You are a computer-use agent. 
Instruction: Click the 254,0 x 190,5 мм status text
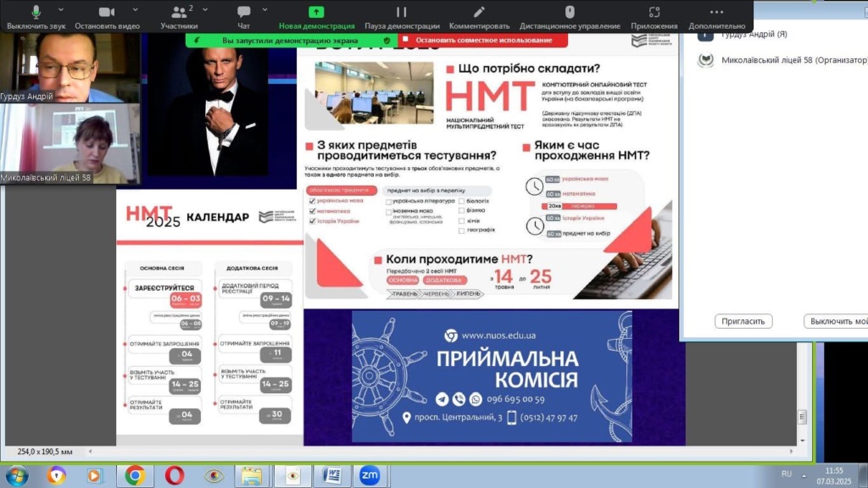[45, 452]
